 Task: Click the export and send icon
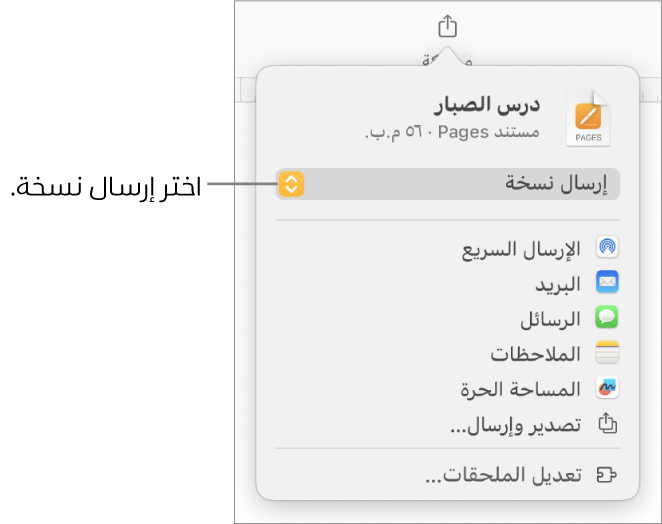coord(608,424)
